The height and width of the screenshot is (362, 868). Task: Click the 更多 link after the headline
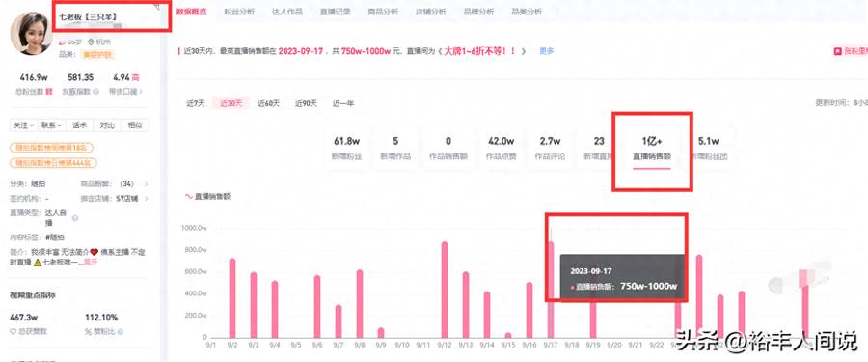[x=547, y=51]
